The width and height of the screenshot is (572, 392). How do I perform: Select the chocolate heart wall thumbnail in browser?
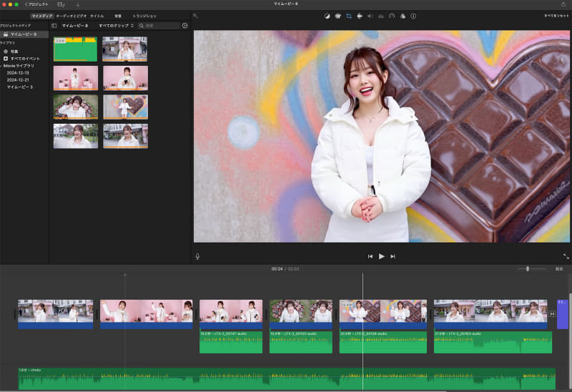coord(125,107)
